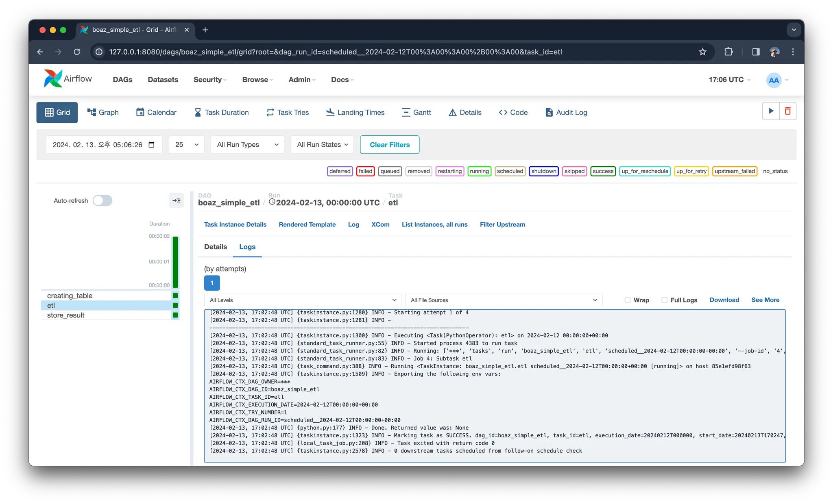Expand the All Levels log filter
The height and width of the screenshot is (504, 833).
[303, 300]
